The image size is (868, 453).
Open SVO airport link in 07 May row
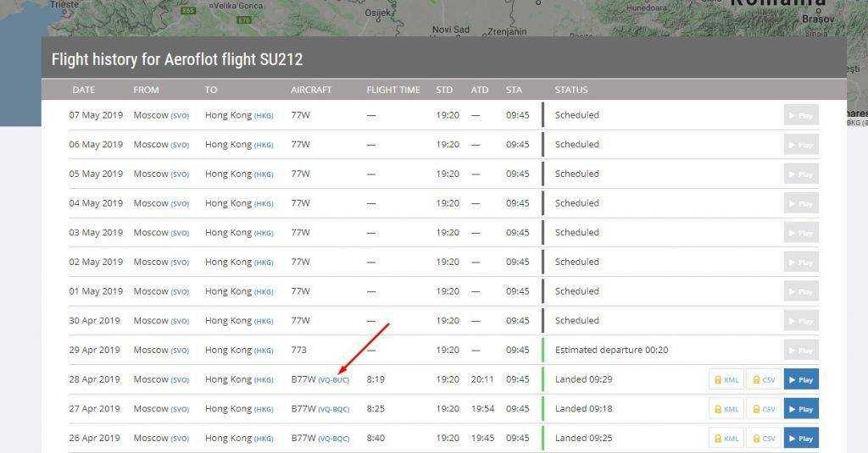tap(180, 116)
